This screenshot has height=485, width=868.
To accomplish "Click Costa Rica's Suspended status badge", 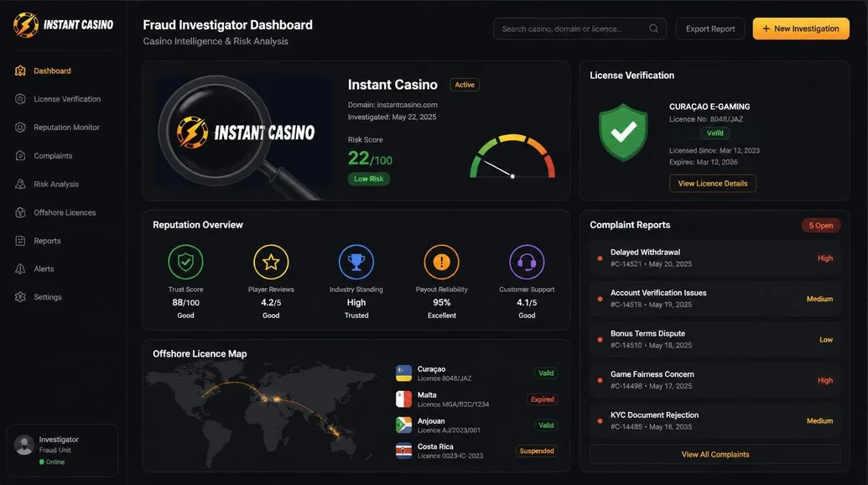I will pyautogui.click(x=537, y=451).
